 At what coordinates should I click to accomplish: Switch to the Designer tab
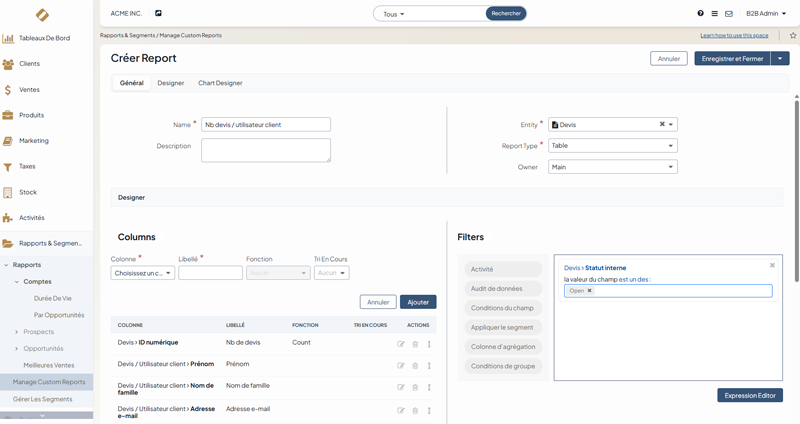click(x=170, y=83)
